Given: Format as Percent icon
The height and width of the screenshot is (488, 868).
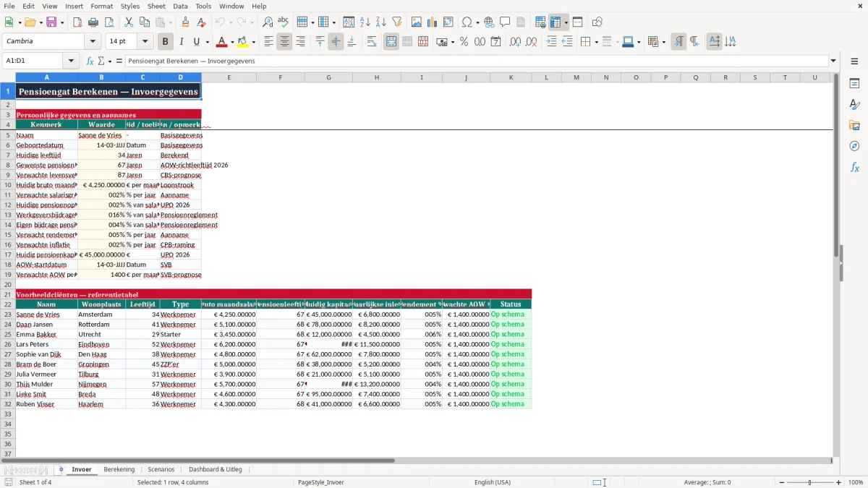Looking at the screenshot, I should pos(464,42).
